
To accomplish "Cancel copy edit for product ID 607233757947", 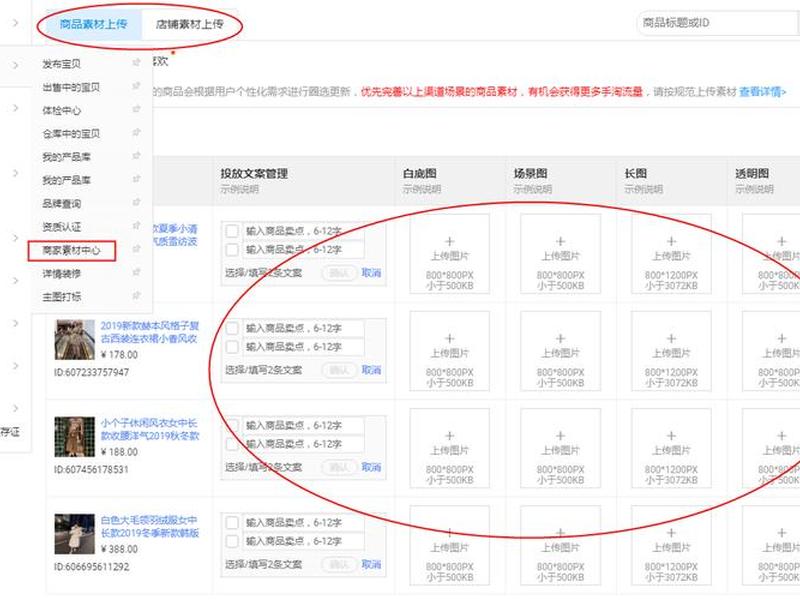I will pos(371,370).
